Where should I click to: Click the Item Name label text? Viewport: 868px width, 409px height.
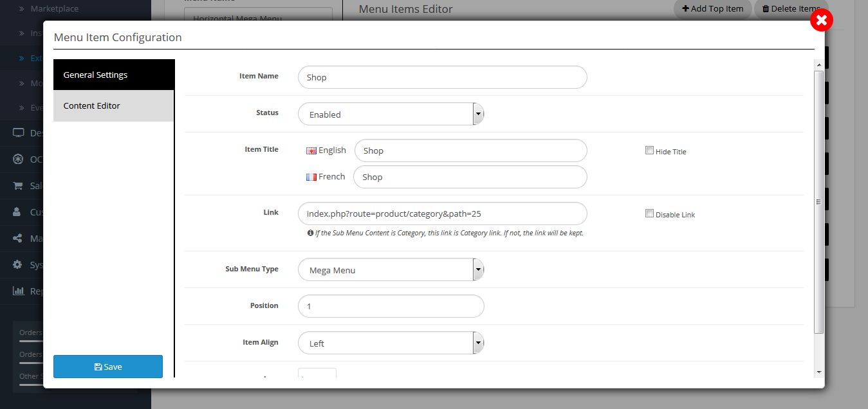[259, 76]
